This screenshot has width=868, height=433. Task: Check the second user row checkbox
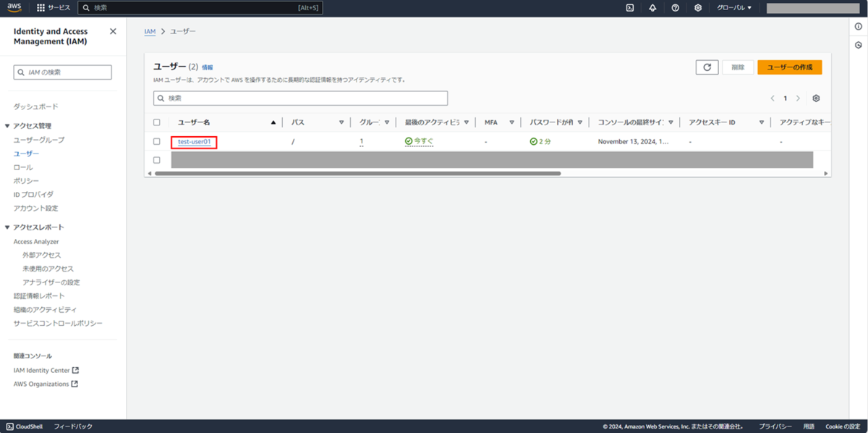(156, 160)
